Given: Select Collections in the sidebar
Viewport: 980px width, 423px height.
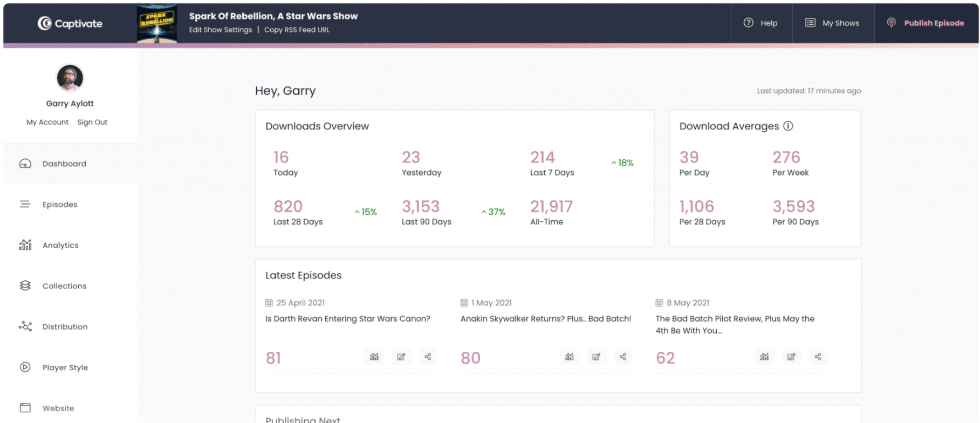Looking at the screenshot, I should (64, 286).
